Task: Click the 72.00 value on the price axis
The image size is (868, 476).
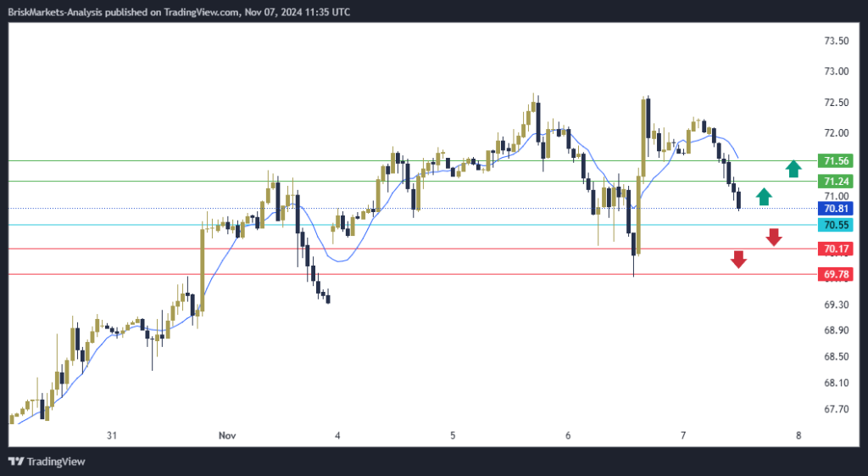Action: (x=836, y=133)
